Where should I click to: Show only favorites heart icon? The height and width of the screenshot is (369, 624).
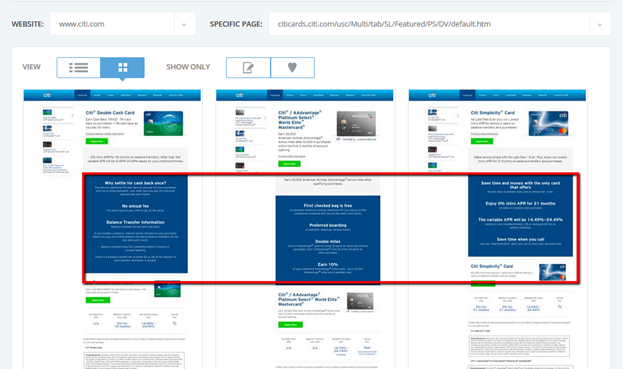point(292,68)
